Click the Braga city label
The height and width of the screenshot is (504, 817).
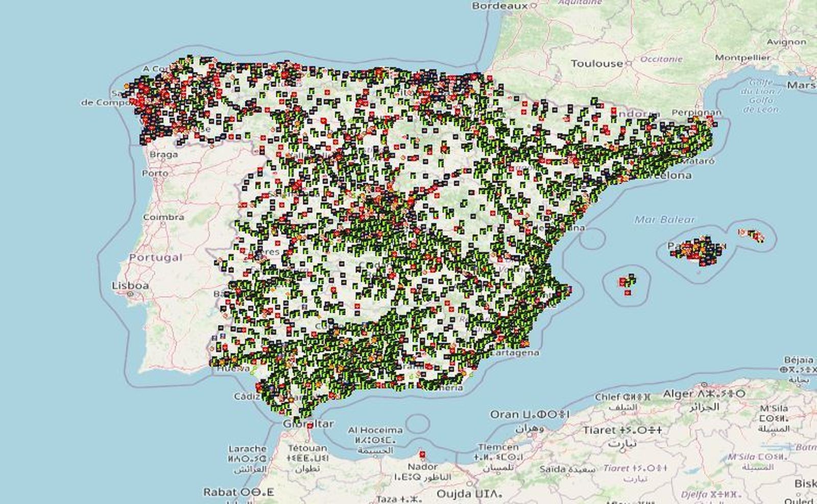[164, 154]
